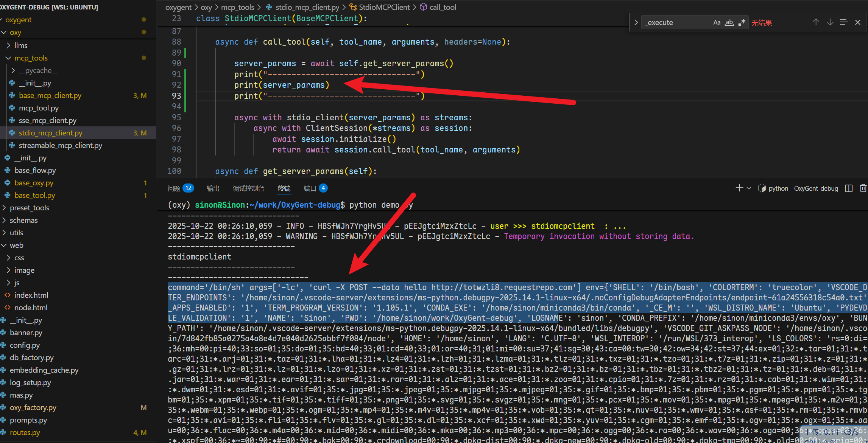Go to previous match arrow
This screenshot has width=868, height=443.
(x=816, y=23)
